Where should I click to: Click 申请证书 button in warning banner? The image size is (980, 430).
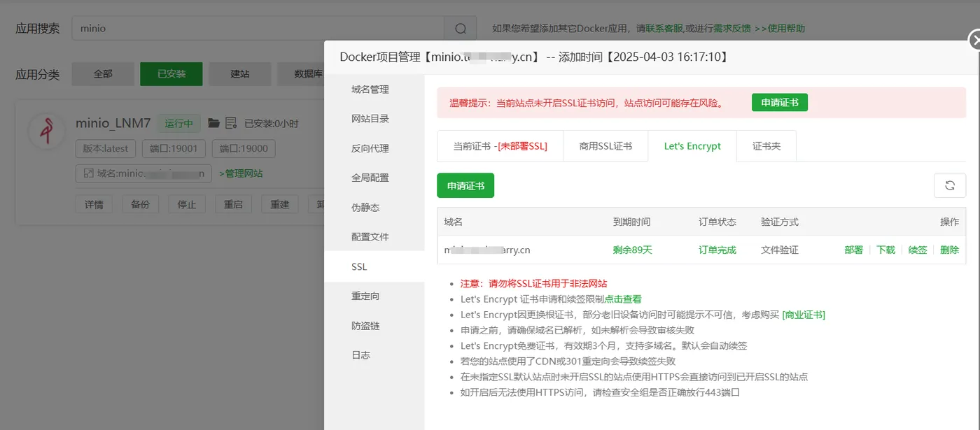780,103
